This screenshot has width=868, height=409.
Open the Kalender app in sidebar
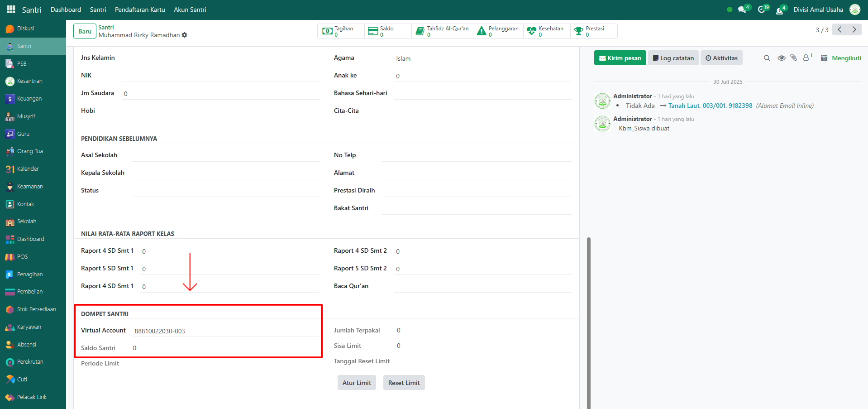28,169
